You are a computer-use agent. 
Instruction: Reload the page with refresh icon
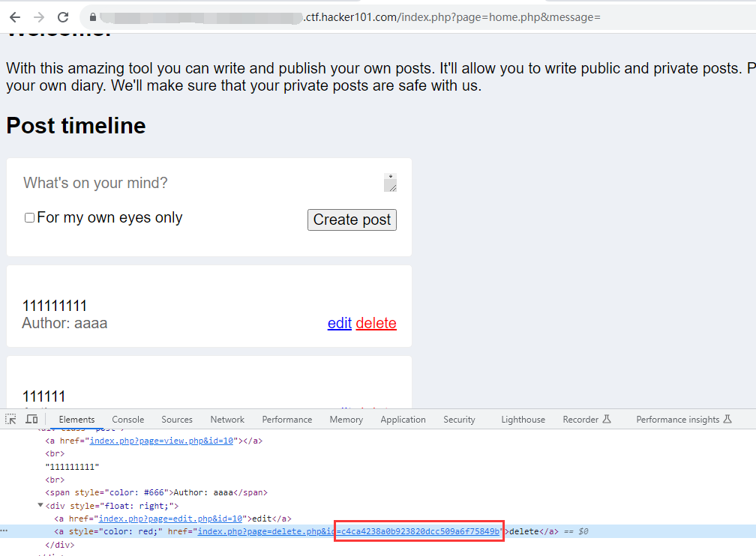[63, 17]
